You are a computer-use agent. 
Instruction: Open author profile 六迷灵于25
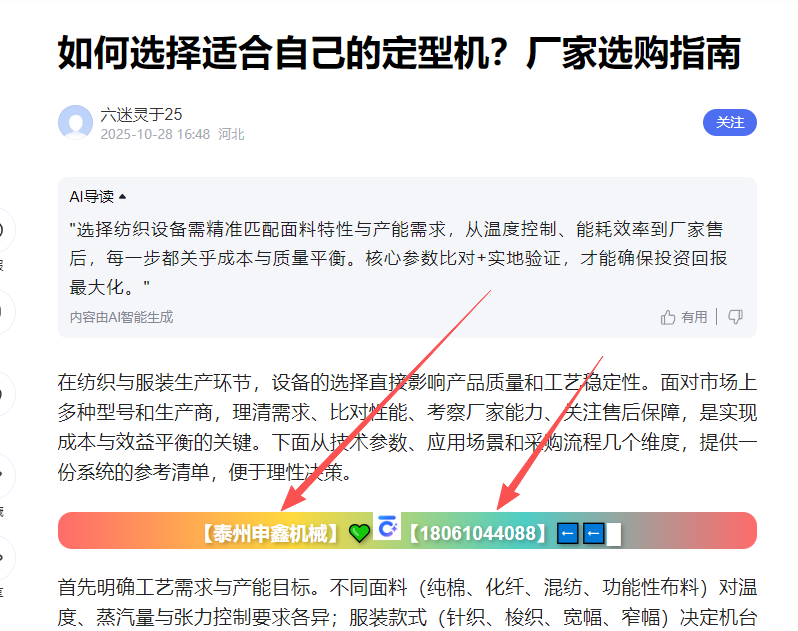(x=141, y=114)
